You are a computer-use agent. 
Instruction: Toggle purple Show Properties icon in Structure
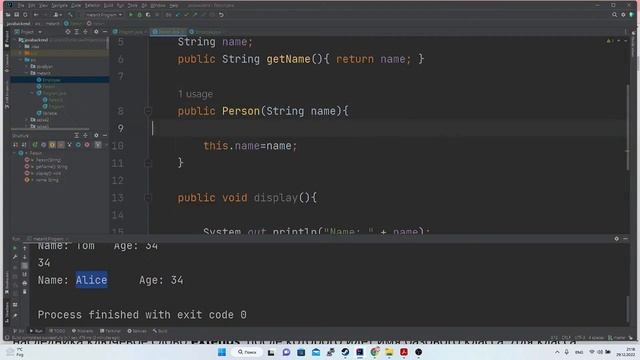pos(43,144)
